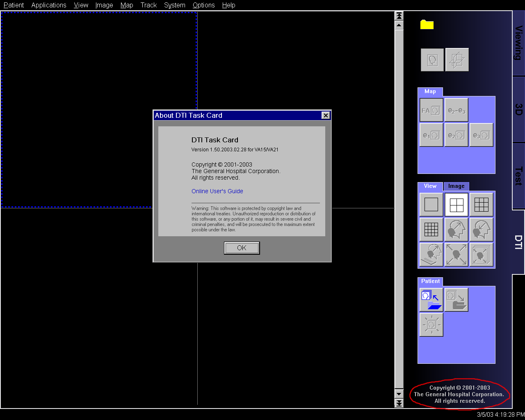This screenshot has height=420, width=525.
Task: Open the Applications menu
Action: pos(49,5)
